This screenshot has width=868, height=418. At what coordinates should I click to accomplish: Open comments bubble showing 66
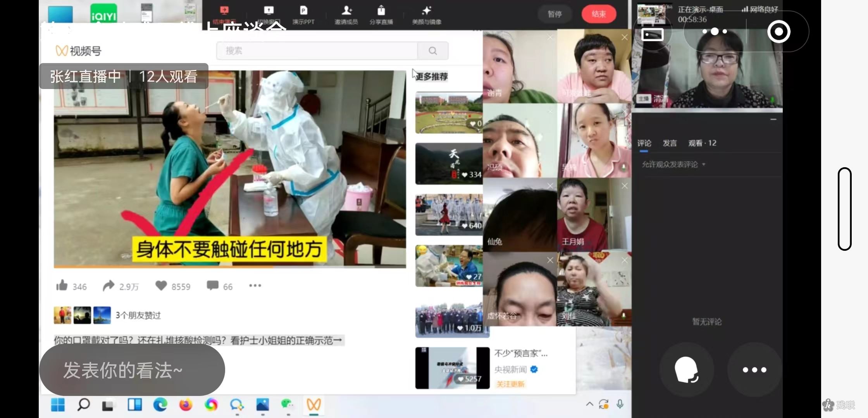click(x=212, y=286)
